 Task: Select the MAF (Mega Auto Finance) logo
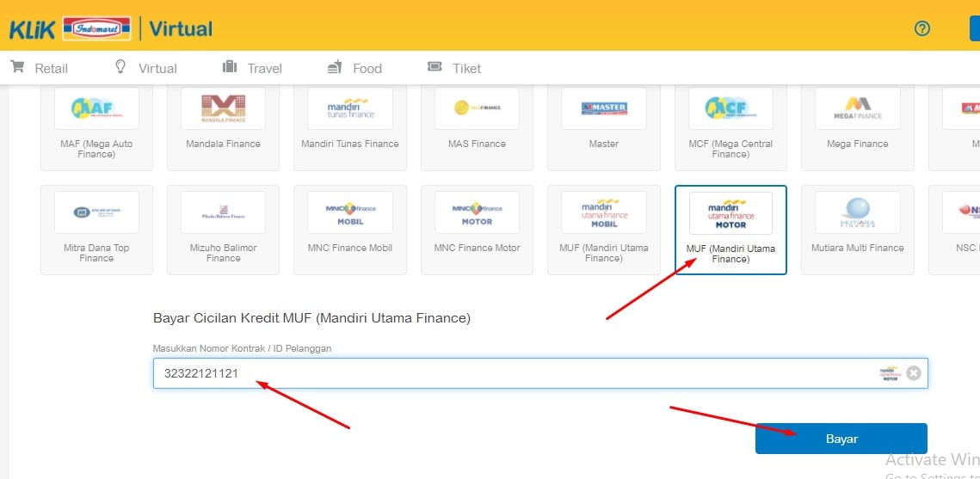(x=96, y=108)
